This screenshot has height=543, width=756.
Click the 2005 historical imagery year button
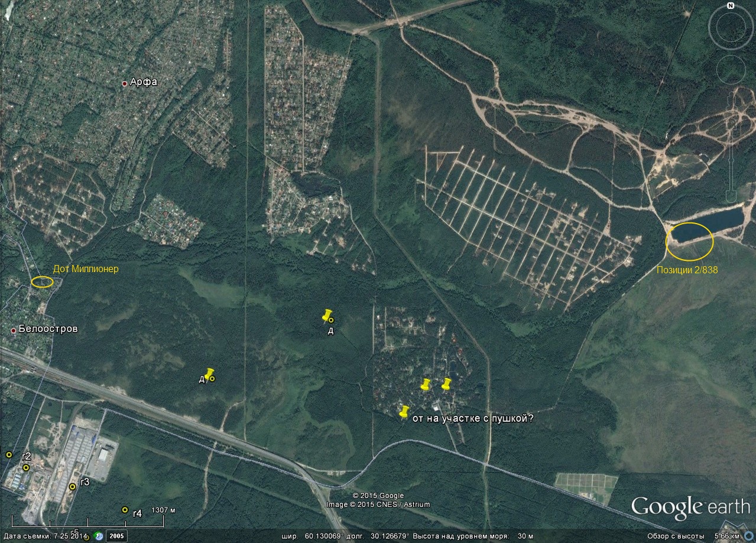pyautogui.click(x=117, y=536)
